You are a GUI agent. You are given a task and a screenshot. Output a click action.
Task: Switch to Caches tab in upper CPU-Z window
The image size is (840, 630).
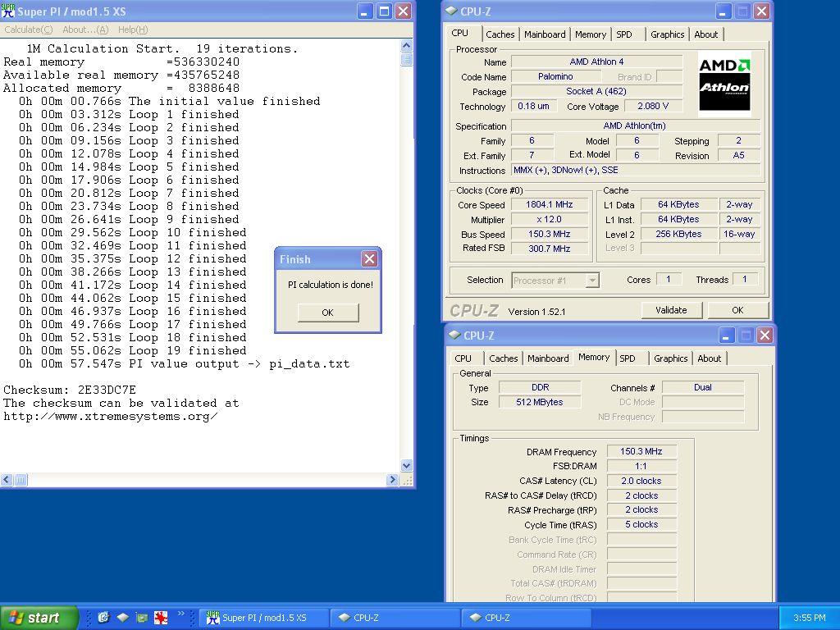click(500, 34)
